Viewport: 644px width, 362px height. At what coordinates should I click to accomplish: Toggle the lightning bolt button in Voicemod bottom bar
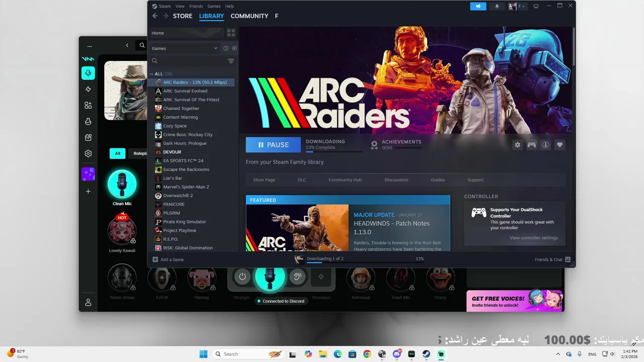coord(321,277)
